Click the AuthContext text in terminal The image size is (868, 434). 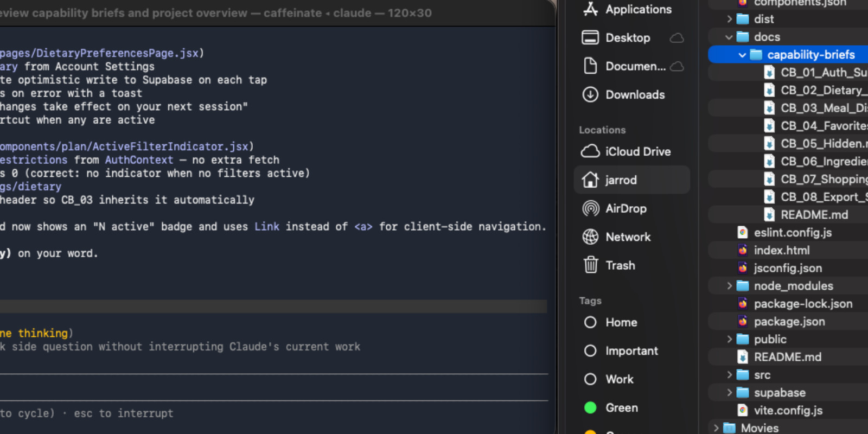click(139, 160)
